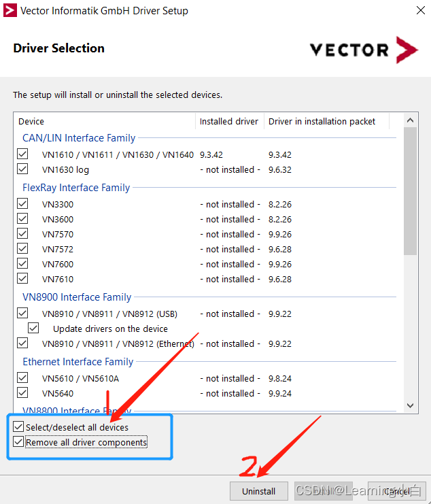Uncheck the VN3300 device checkbox
Image resolution: width=431 pixels, height=504 pixels.
[x=22, y=204]
